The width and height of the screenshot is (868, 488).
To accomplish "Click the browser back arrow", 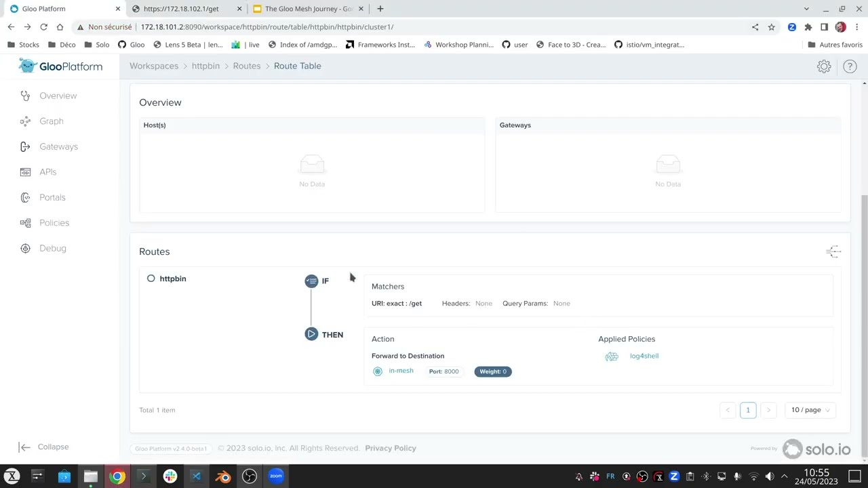I will point(11,27).
